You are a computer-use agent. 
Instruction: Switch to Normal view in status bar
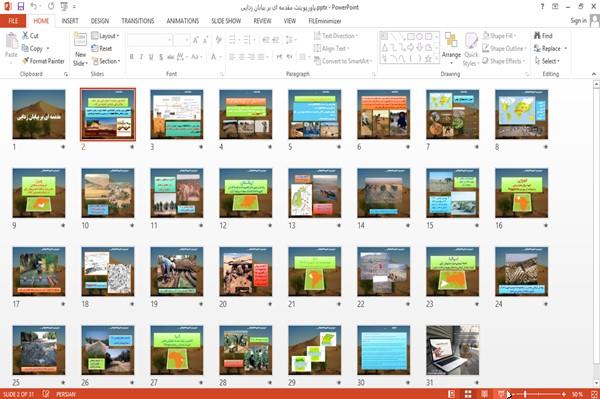tap(452, 394)
